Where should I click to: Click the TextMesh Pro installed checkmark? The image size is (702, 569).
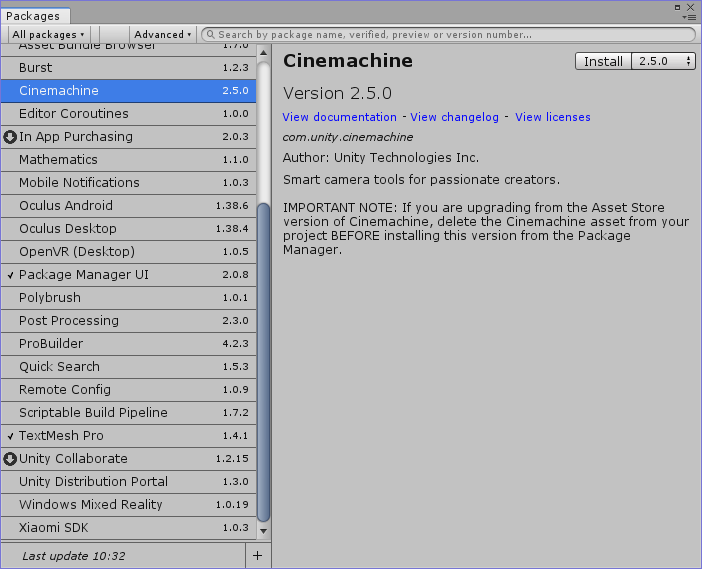(11, 436)
